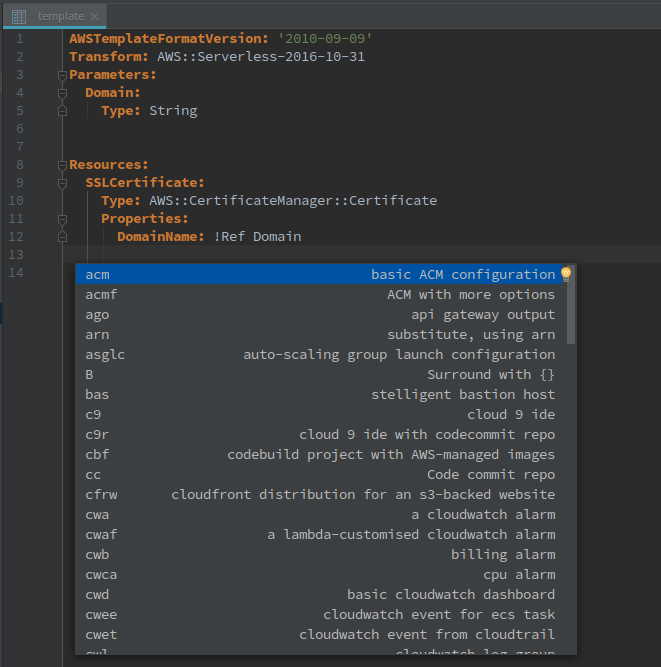Choose cbf codebuild project snippet
Viewport: 661px width, 667px height.
click(x=321, y=454)
